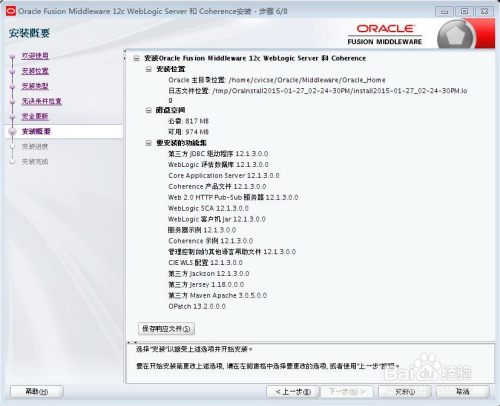The image size is (500, 406).
Task: Select 服务器示例 12.1.3.0.0 row
Action: pos(202,230)
